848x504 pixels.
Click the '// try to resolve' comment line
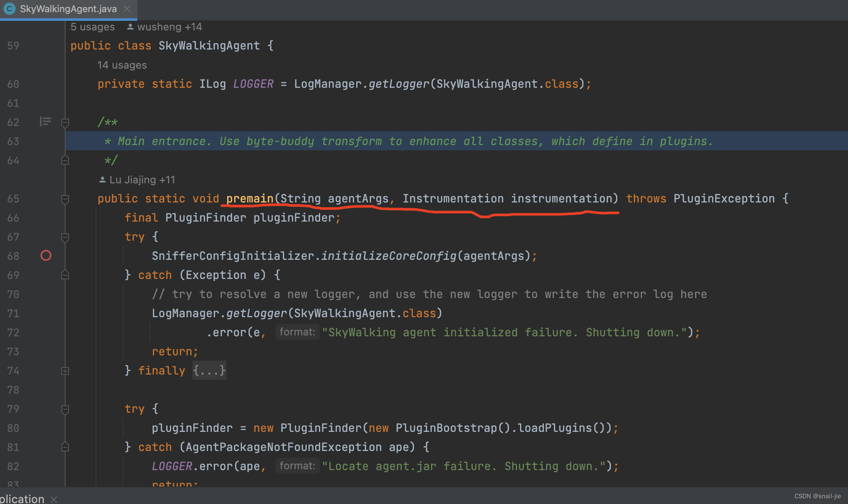click(429, 294)
